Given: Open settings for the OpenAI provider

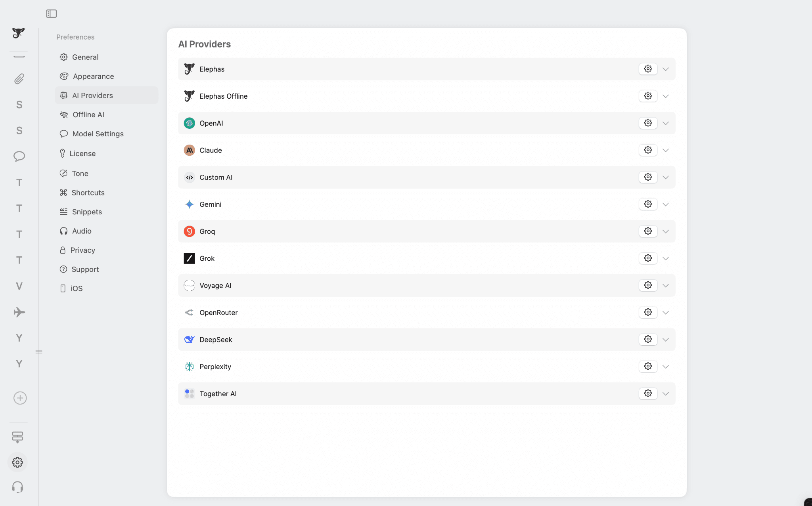Looking at the screenshot, I should [648, 123].
